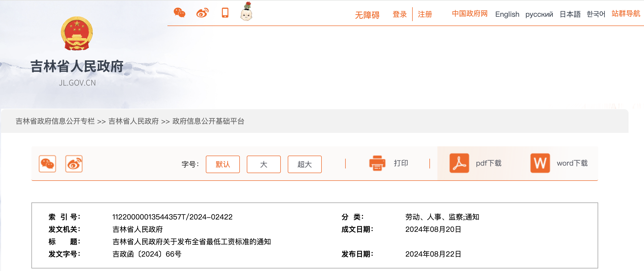The height and width of the screenshot is (271, 644).
Task: Click the PDF download icon
Action: [459, 163]
